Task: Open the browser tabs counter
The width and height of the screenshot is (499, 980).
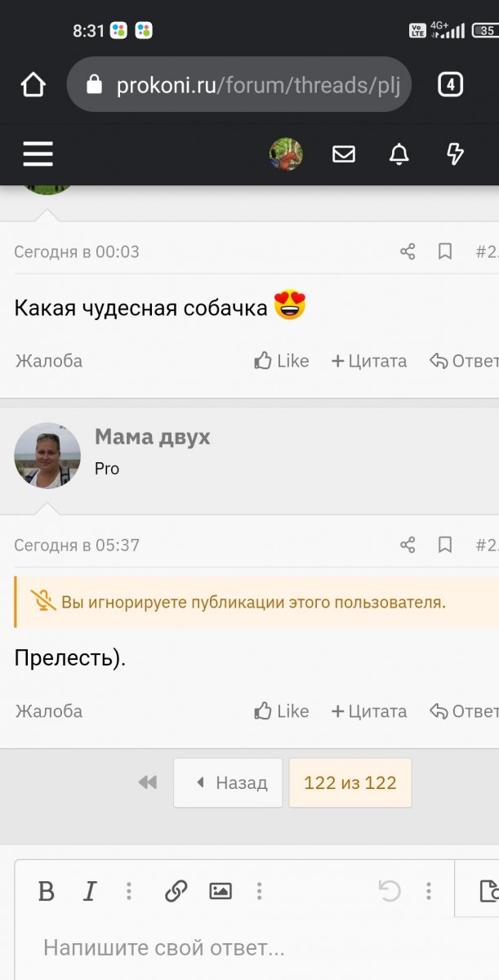Action: pyautogui.click(x=451, y=84)
